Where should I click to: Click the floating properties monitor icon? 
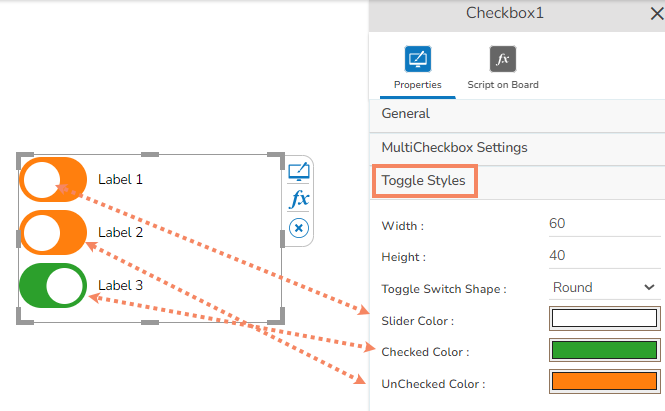[x=298, y=172]
